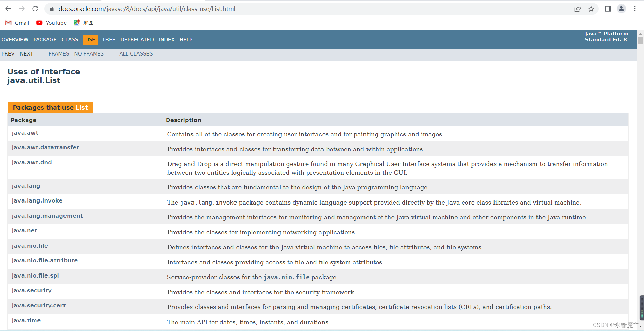The height and width of the screenshot is (331, 644).
Task: Click the PREV navigation text
Action: coord(8,54)
